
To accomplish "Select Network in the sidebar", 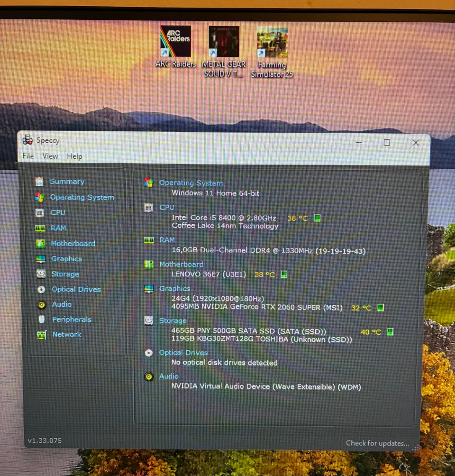I will pyautogui.click(x=67, y=334).
